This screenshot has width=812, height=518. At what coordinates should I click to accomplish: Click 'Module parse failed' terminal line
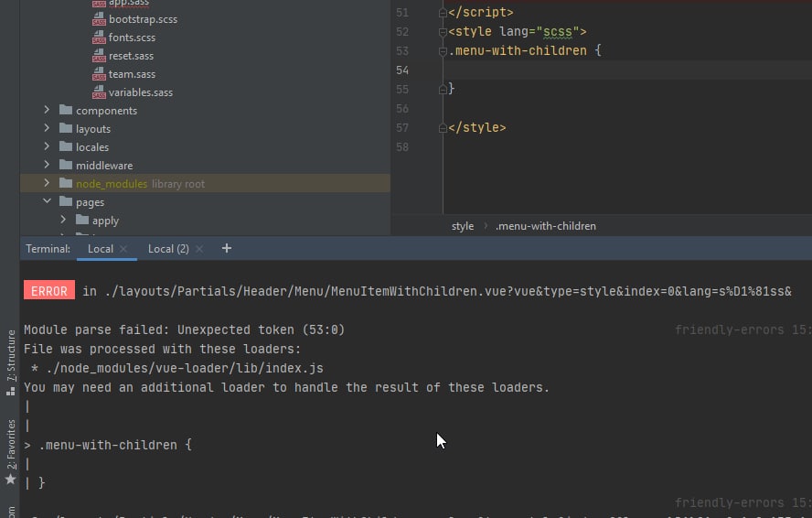184,329
